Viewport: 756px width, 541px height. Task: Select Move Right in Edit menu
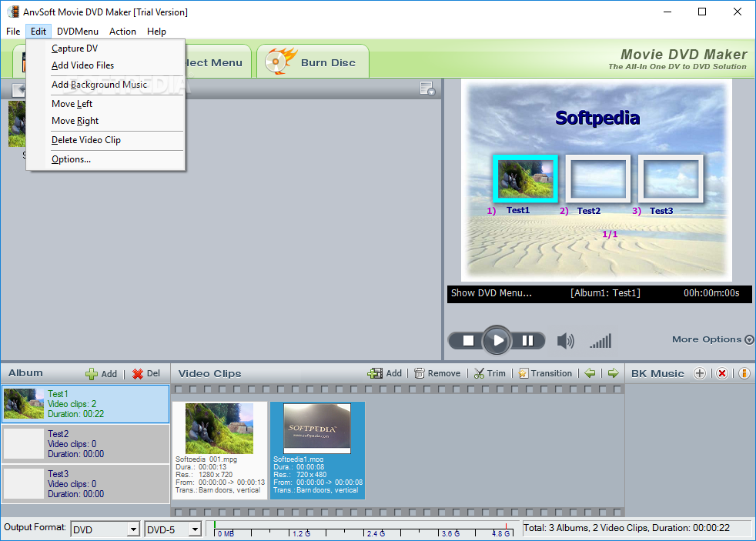tap(105, 121)
